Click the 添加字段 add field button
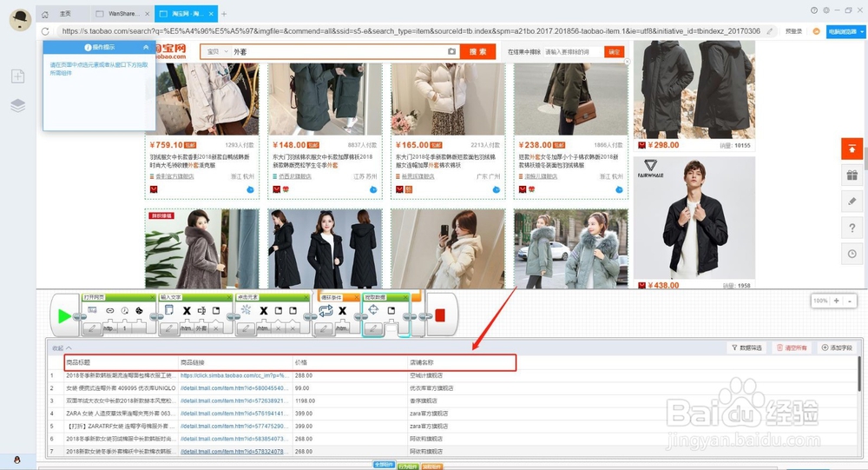Image resolution: width=868 pixels, height=470 pixels. tap(837, 348)
